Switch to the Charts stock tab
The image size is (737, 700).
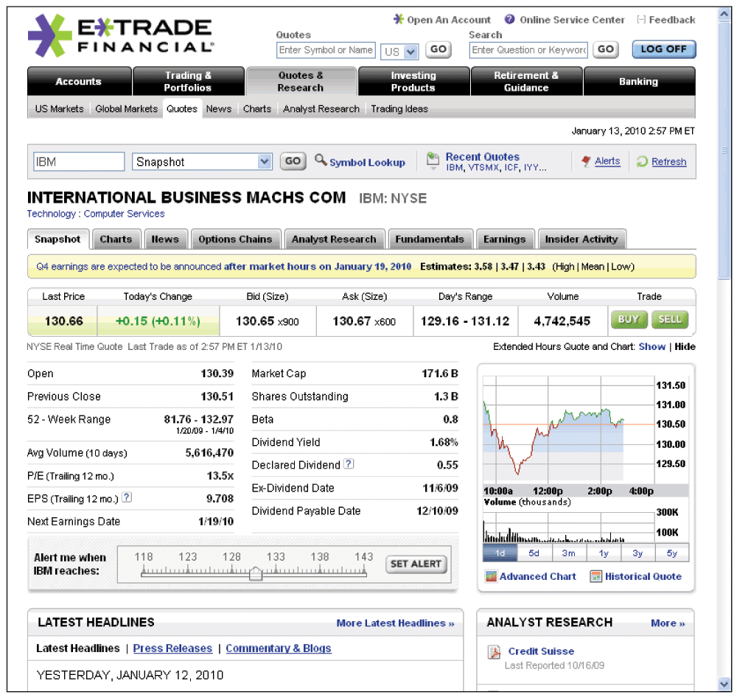(x=116, y=239)
